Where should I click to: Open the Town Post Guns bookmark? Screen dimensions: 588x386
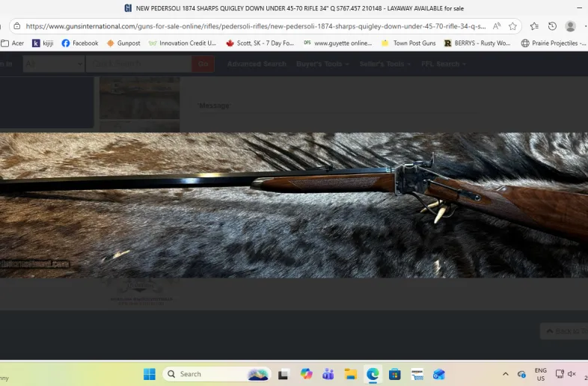coord(408,43)
